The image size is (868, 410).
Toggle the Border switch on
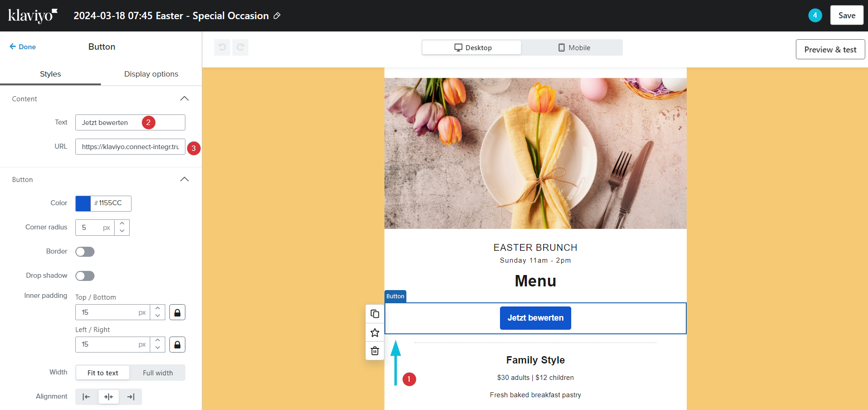tap(85, 252)
